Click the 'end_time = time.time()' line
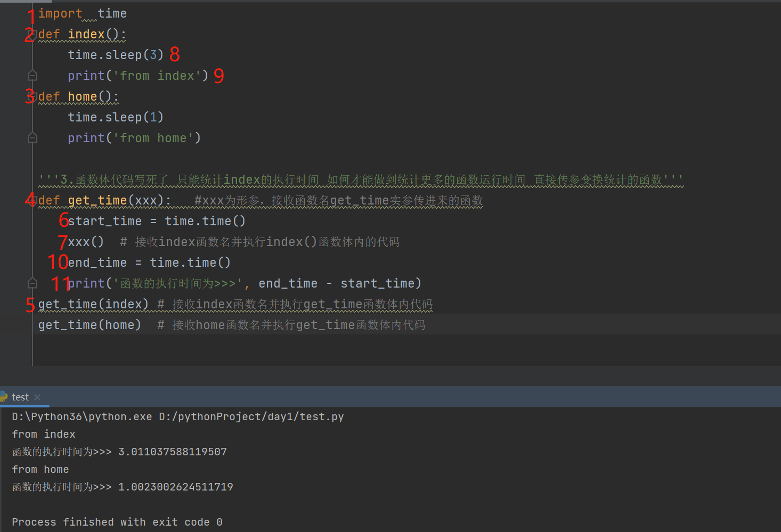781x532 pixels. [x=149, y=263]
